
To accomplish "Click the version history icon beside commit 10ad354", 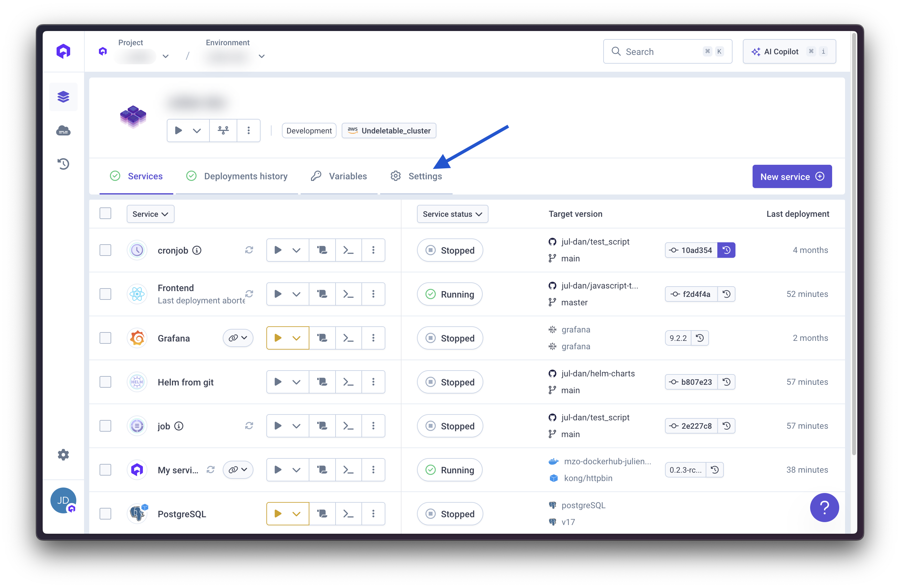I will [x=726, y=250].
